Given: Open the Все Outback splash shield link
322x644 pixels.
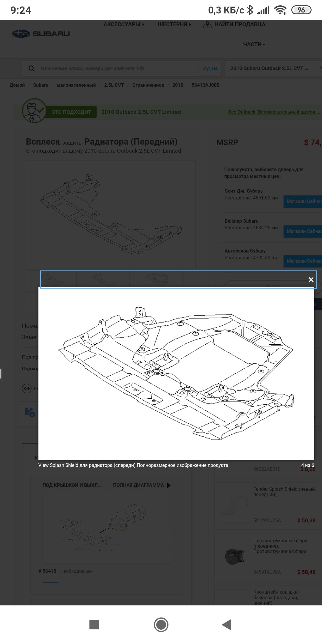Looking at the screenshot, I should (274, 112).
